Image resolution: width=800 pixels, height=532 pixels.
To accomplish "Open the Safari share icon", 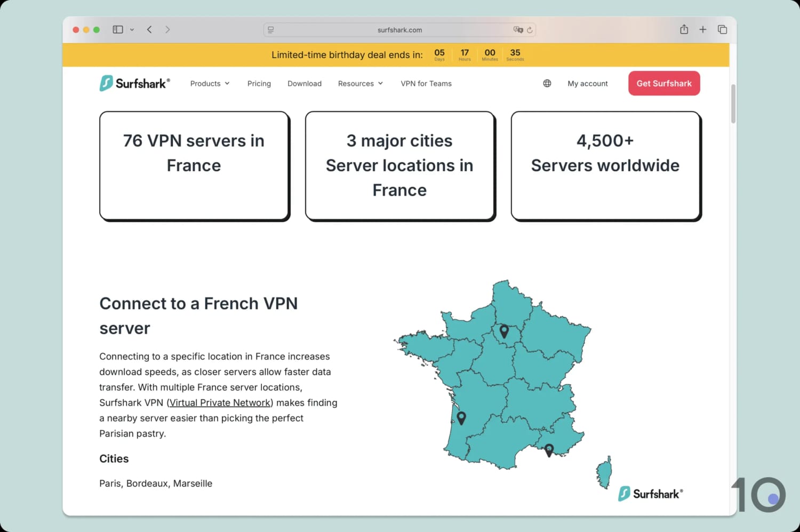I will tap(684, 29).
